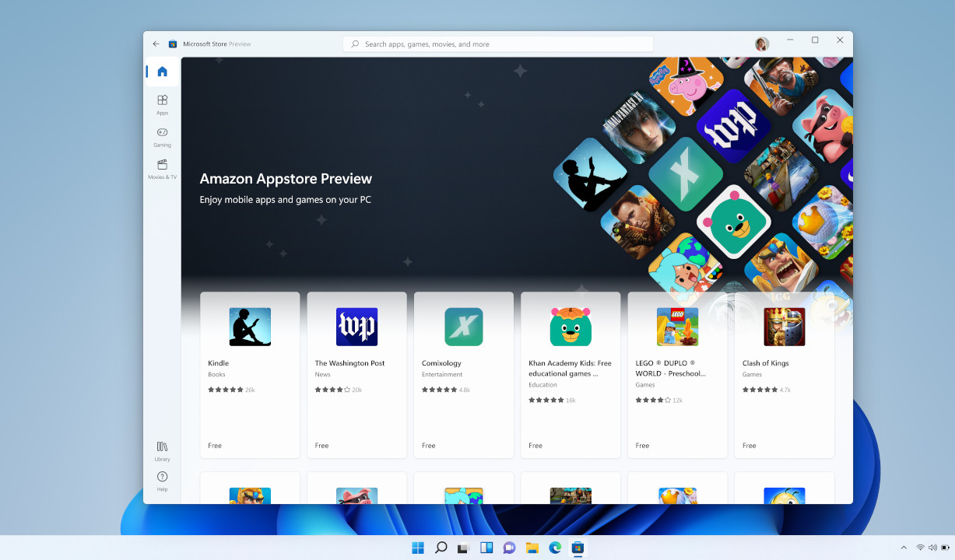Click the Final Fantasy XV tile in banner
Viewport: 955px width, 560px height.
point(637,127)
